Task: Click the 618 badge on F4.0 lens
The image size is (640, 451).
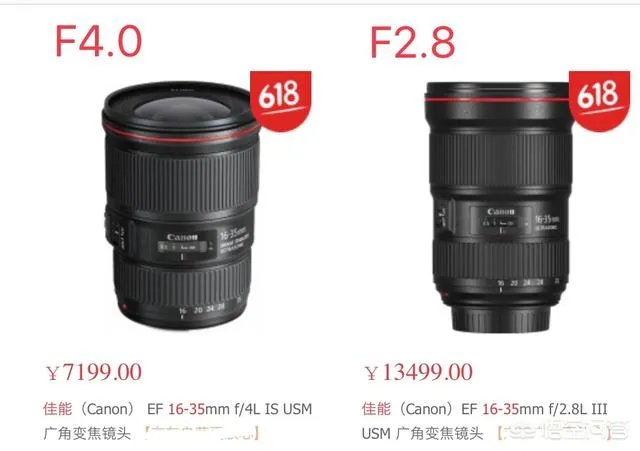Action: pyautogui.click(x=281, y=100)
